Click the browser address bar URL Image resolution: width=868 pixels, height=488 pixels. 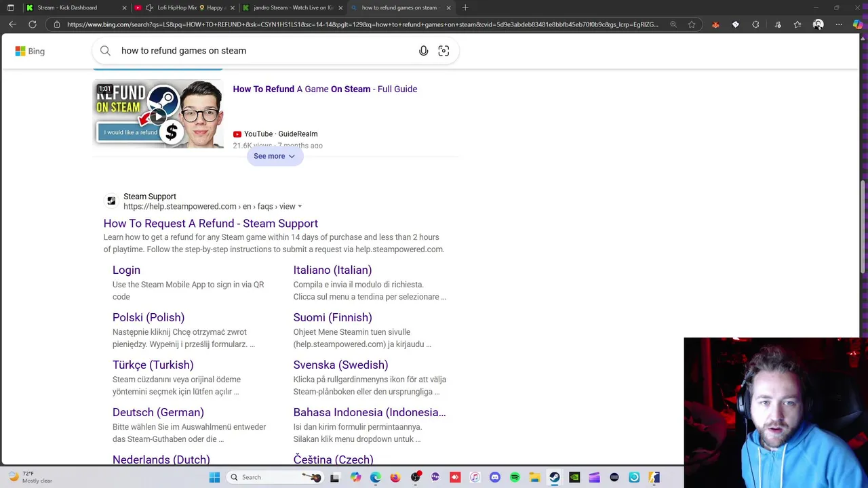click(x=363, y=24)
